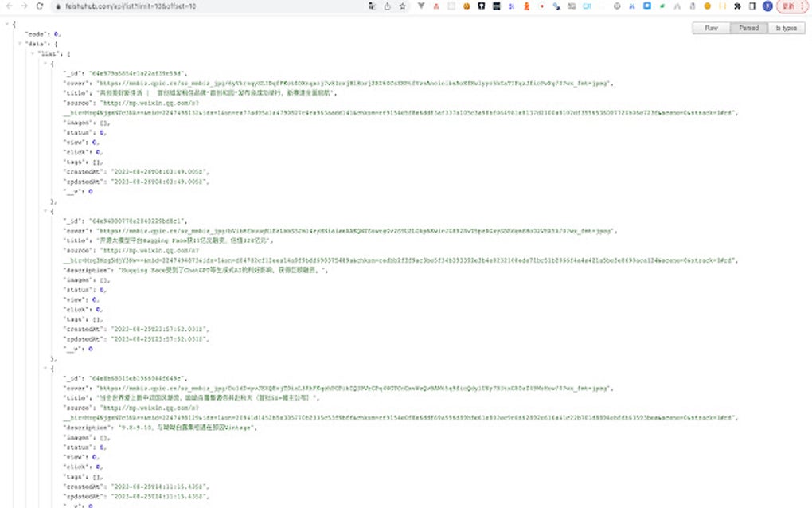Screen dimensions: 812x508
Task: Open the second item's cover image URL
Action: pyautogui.click(x=355, y=230)
